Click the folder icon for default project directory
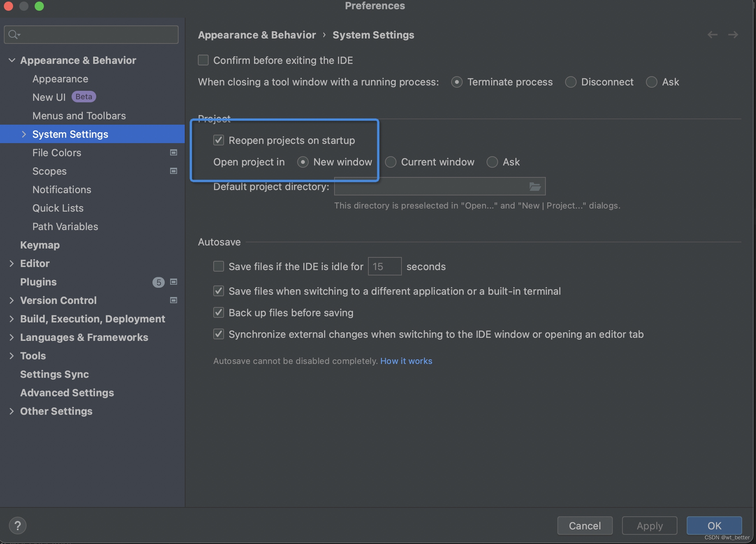The height and width of the screenshot is (544, 756). point(535,187)
